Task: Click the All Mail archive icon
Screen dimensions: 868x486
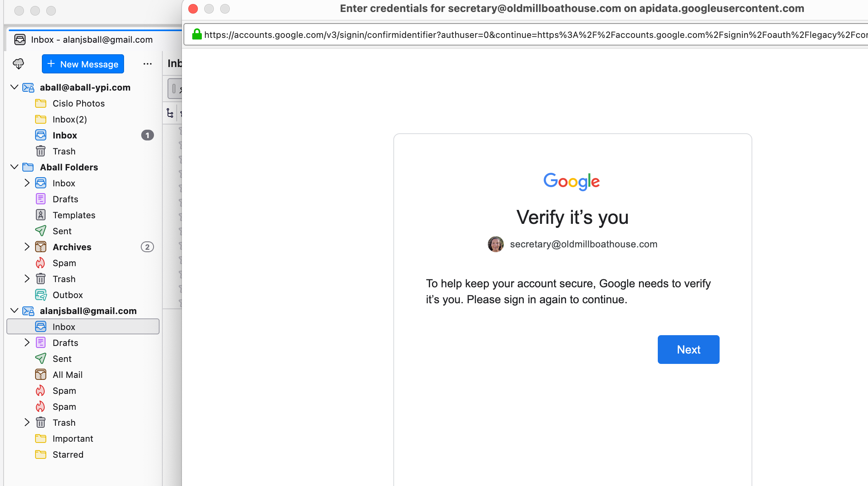Action: click(x=41, y=375)
